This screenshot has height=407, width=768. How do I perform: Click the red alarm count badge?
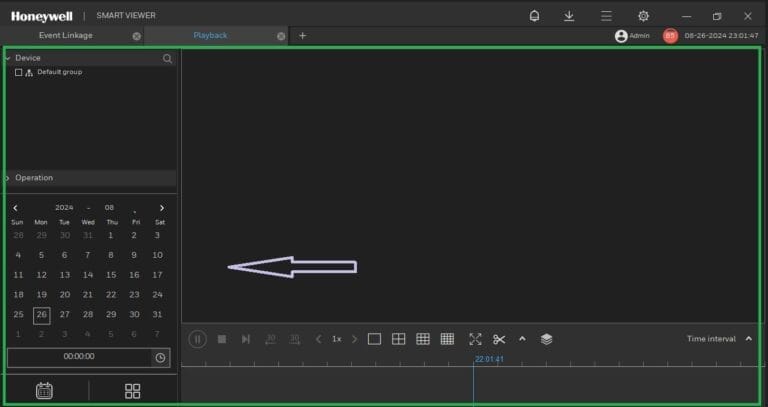[670, 36]
